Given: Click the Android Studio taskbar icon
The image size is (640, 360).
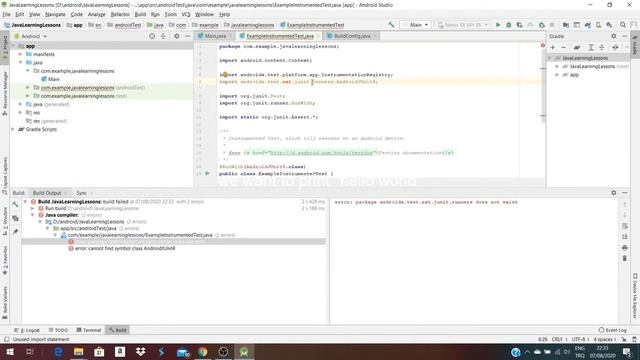Looking at the screenshot, I should [x=244, y=351].
